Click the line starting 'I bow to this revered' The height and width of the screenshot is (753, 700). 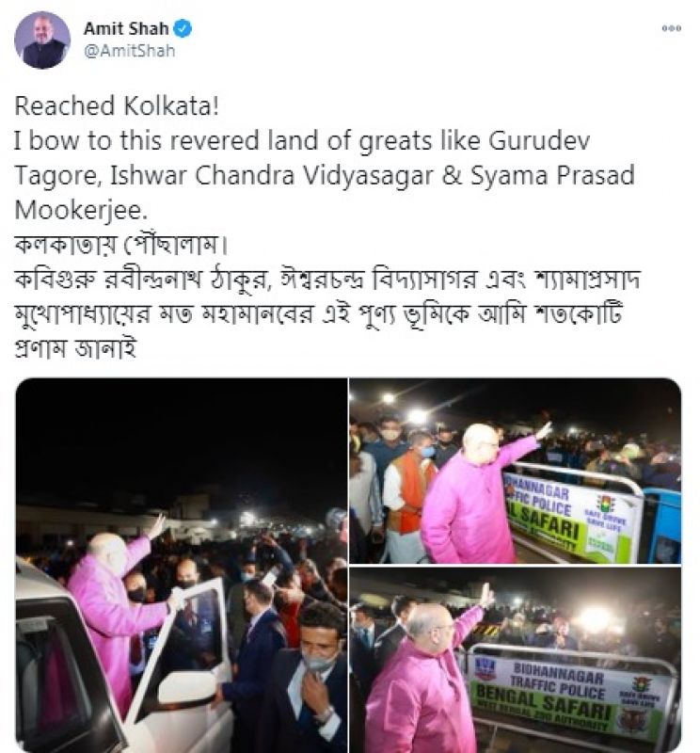click(x=302, y=140)
